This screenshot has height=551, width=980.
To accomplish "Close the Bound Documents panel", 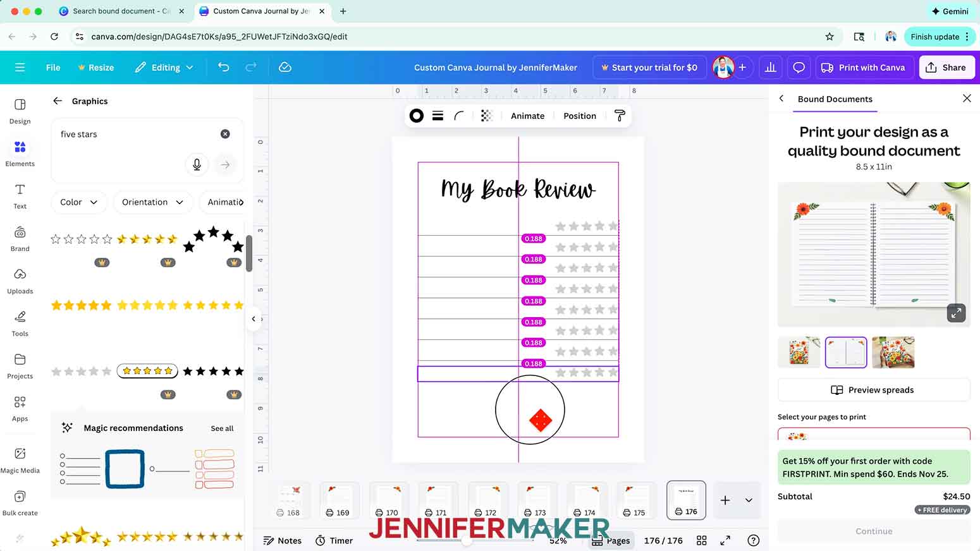I will point(966,99).
